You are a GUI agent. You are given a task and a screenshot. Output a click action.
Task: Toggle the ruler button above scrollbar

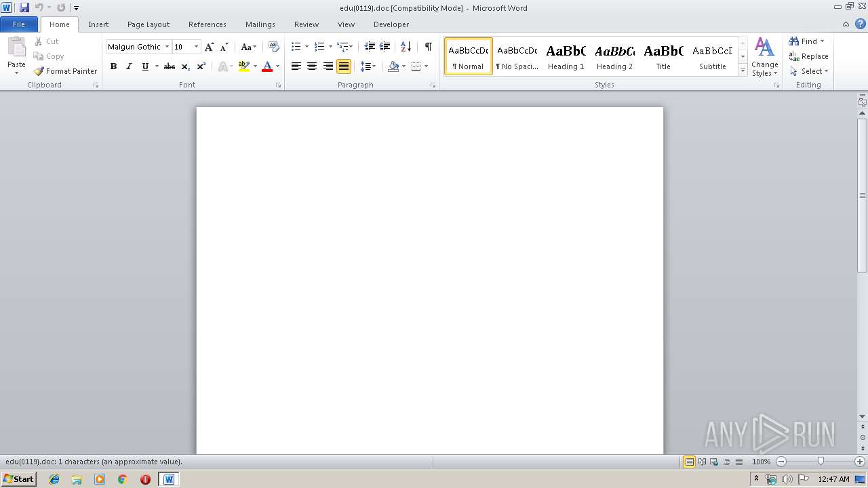862,102
